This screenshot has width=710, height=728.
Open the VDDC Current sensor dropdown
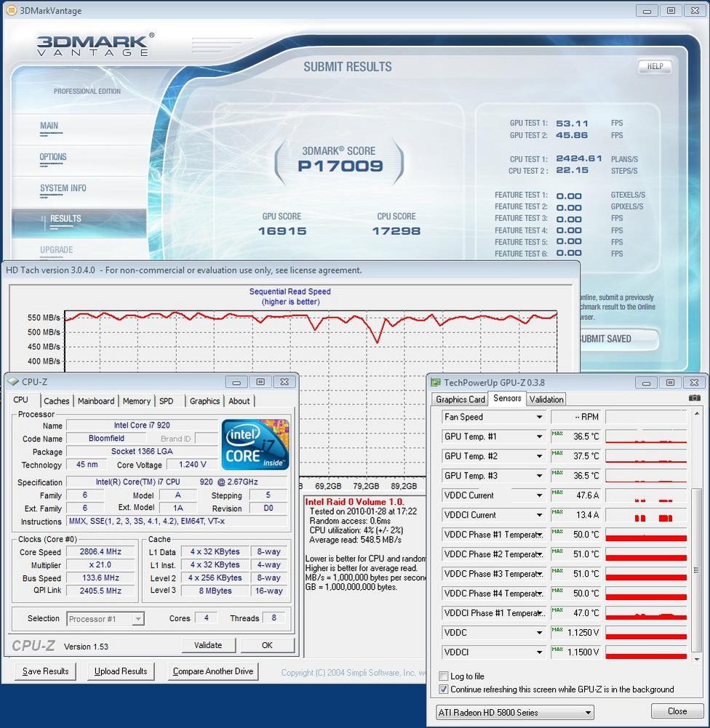pos(540,495)
